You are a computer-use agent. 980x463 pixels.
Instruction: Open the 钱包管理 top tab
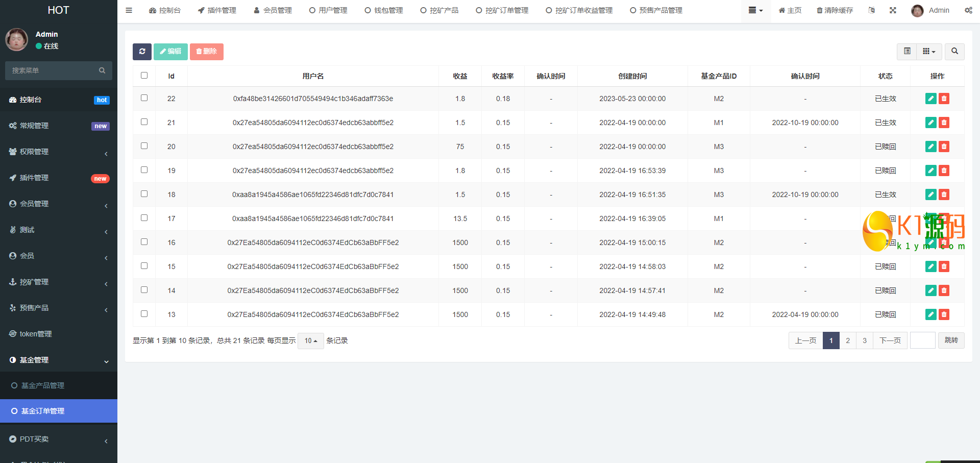click(x=384, y=10)
